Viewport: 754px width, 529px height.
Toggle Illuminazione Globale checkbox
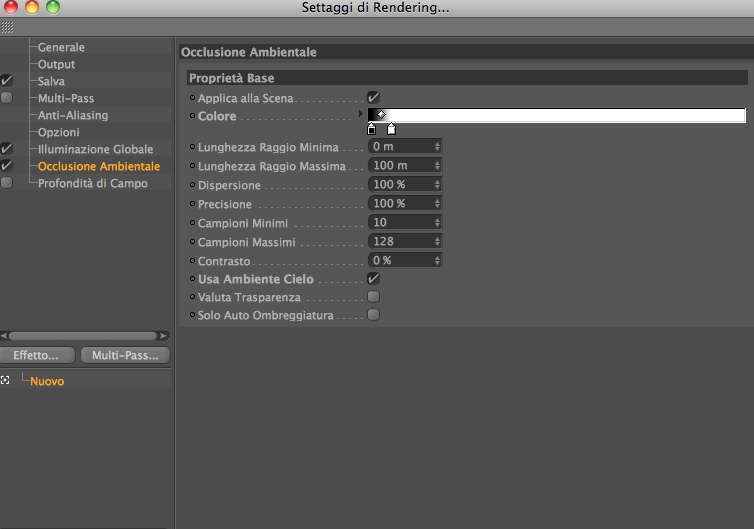(x=7, y=149)
